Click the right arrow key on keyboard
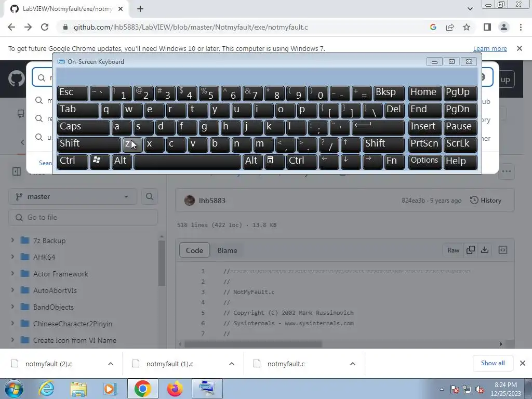The width and height of the screenshot is (532, 399). pyautogui.click(x=372, y=162)
